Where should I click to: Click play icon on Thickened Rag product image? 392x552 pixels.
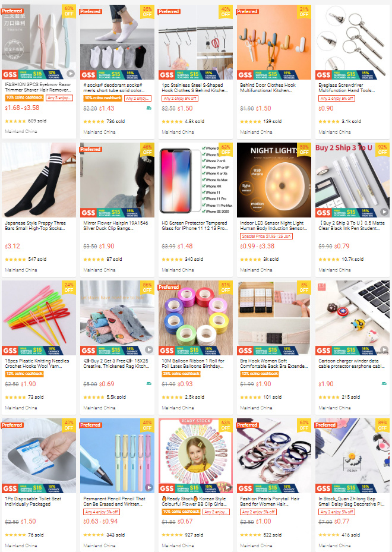coord(149,349)
